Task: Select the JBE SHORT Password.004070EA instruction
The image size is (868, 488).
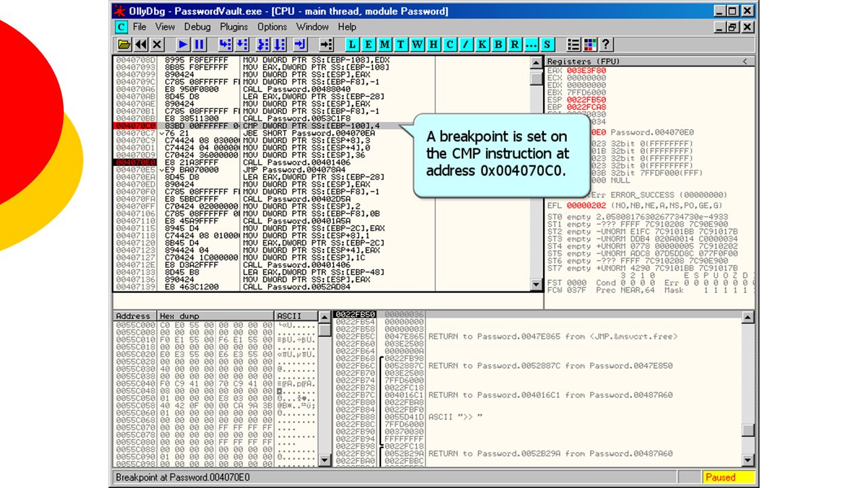Action: point(309,134)
